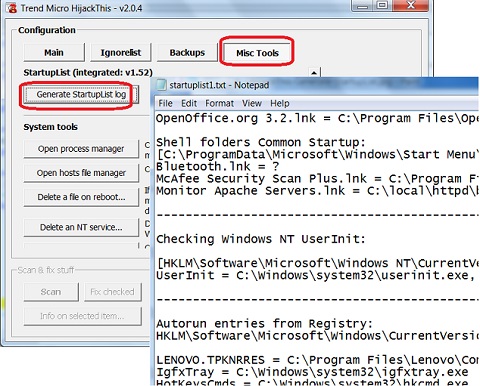Open the Main configuration tab
Image resolution: width=480 pixels, height=386 pixels.
click(54, 52)
